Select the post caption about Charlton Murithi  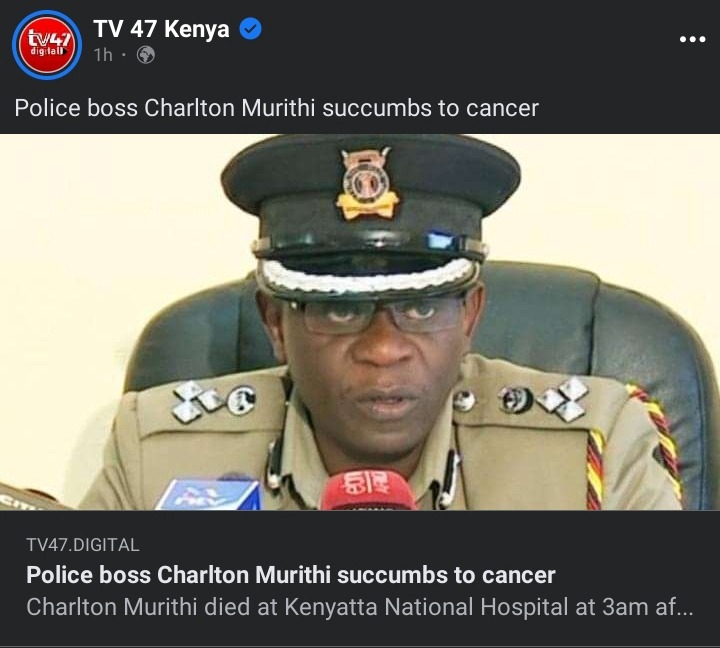pos(276,108)
